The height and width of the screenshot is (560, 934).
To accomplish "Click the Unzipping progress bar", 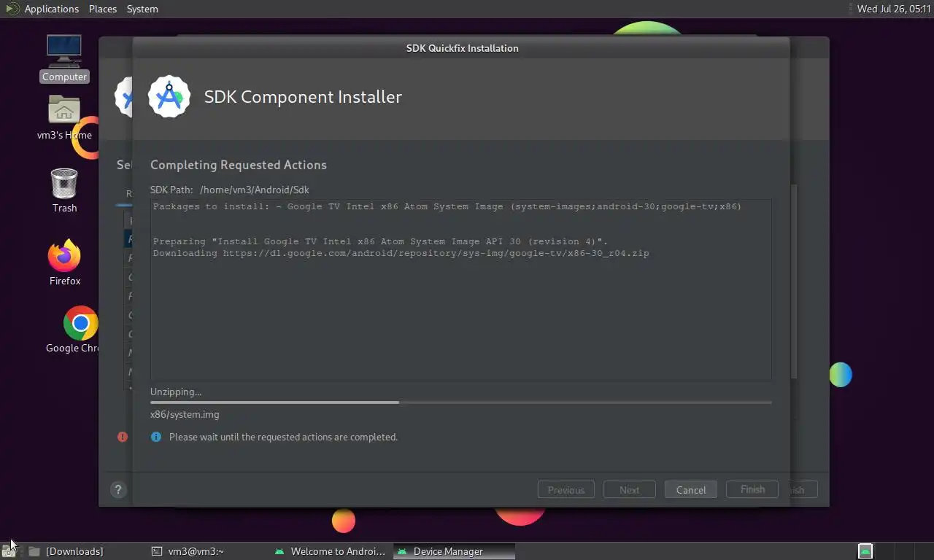I will (460, 402).
